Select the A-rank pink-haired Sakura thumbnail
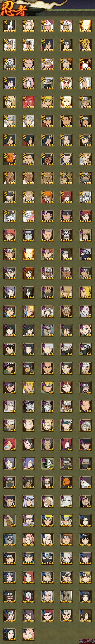This screenshot has height=644, width=95. (x=86, y=330)
